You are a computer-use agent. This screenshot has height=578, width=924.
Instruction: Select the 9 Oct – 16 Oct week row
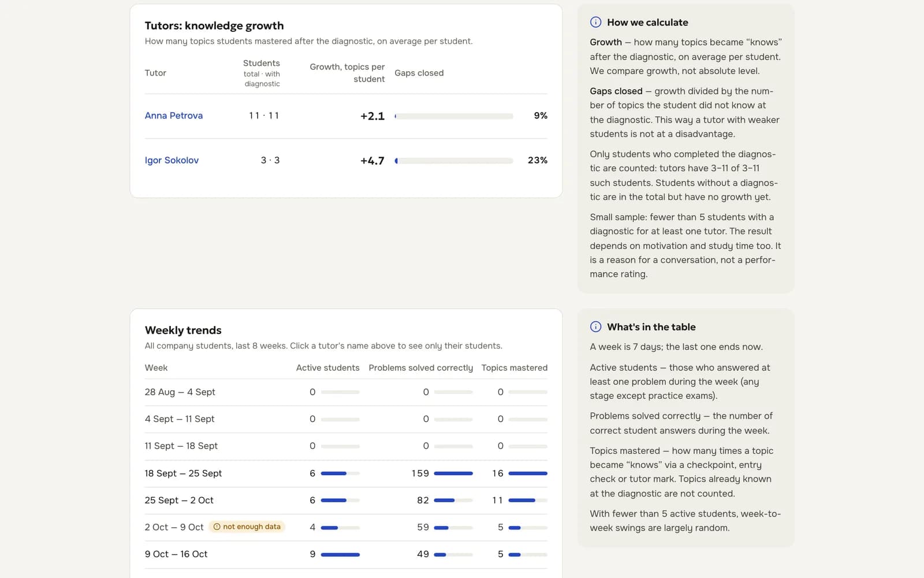pos(346,554)
